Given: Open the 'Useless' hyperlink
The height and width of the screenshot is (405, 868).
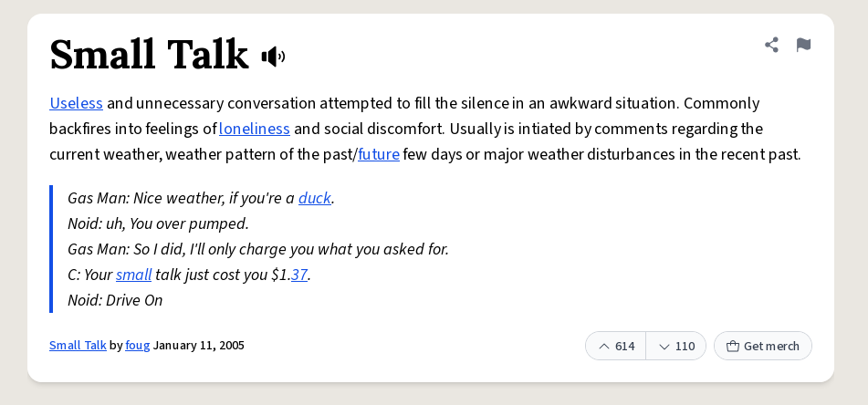Looking at the screenshot, I should pos(77,103).
